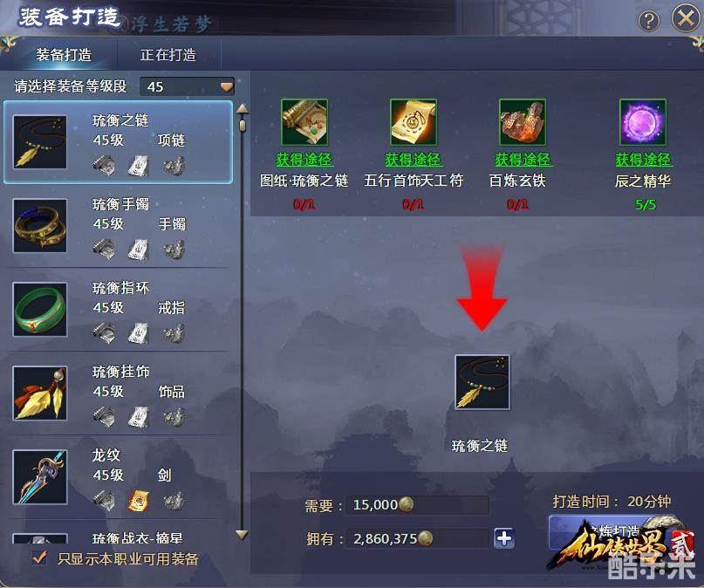Click the 百炼玄铁 ore material icon

pos(523,122)
